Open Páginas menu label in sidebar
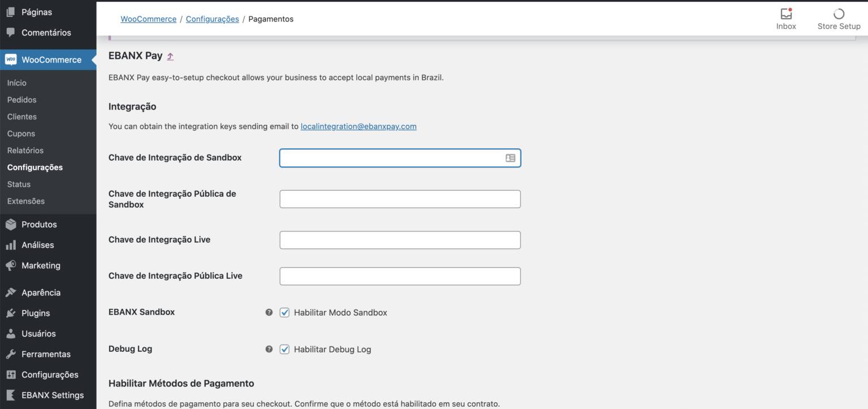This screenshot has height=409, width=868. (37, 12)
